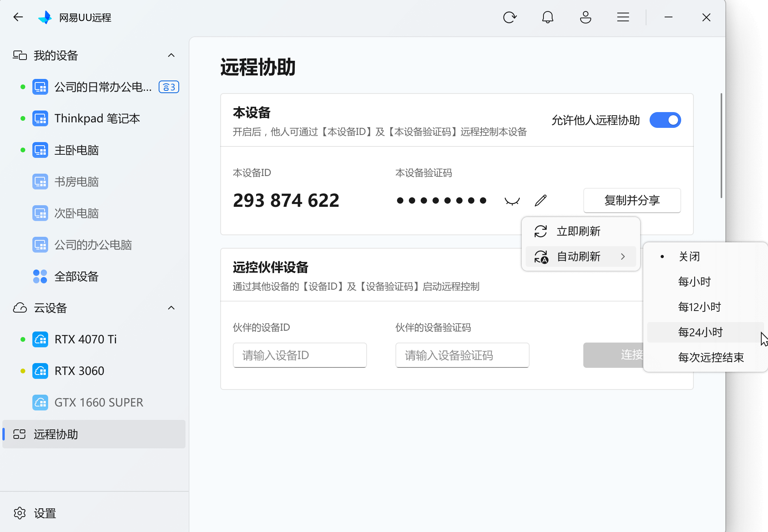Open settings gear in sidebar
768x532 pixels.
click(x=20, y=513)
